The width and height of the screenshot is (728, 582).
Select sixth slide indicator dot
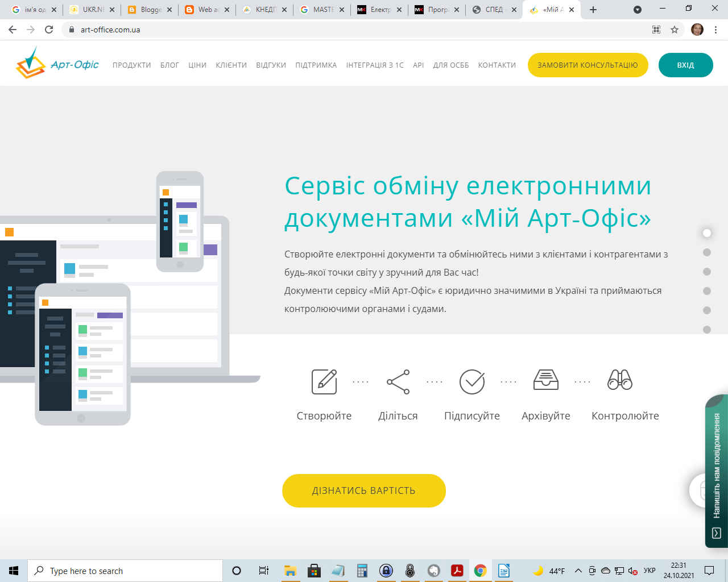(707, 330)
